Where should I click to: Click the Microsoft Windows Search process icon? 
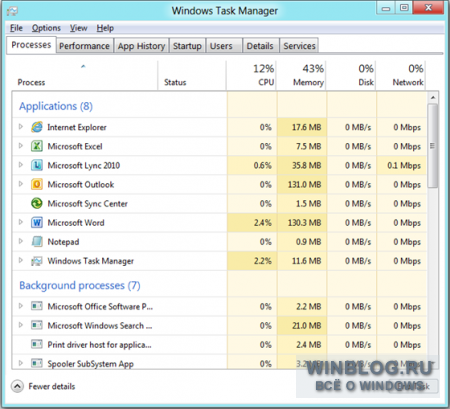point(37,325)
